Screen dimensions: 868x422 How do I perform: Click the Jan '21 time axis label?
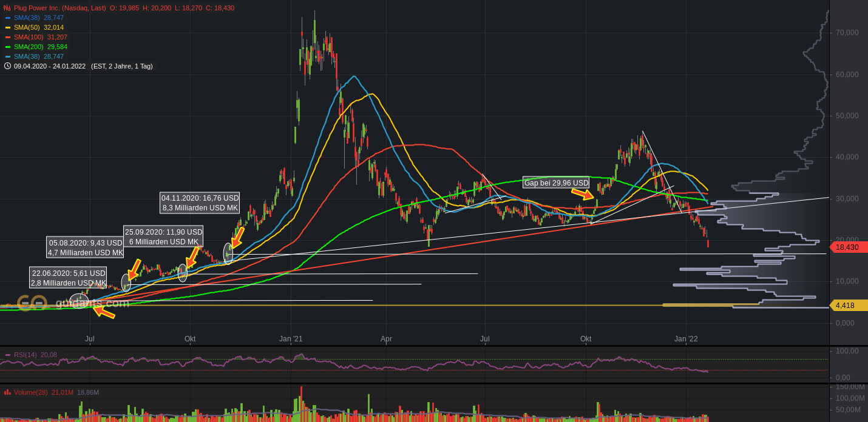[291, 339]
